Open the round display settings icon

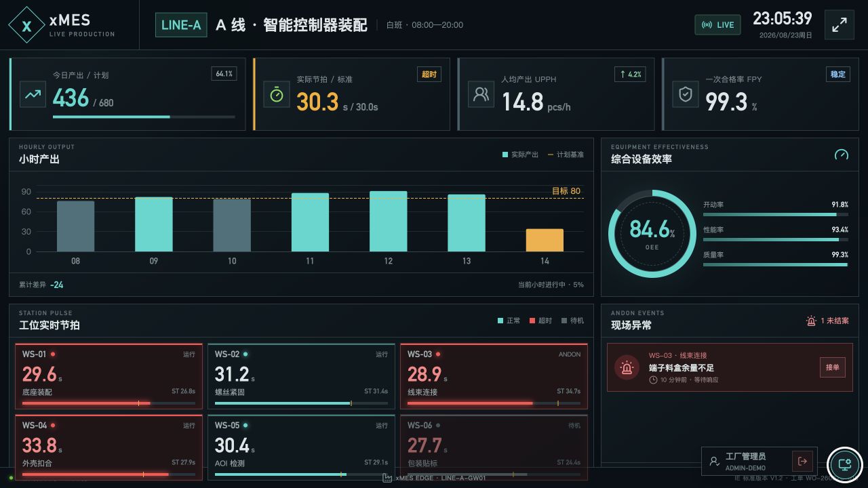tap(844, 464)
